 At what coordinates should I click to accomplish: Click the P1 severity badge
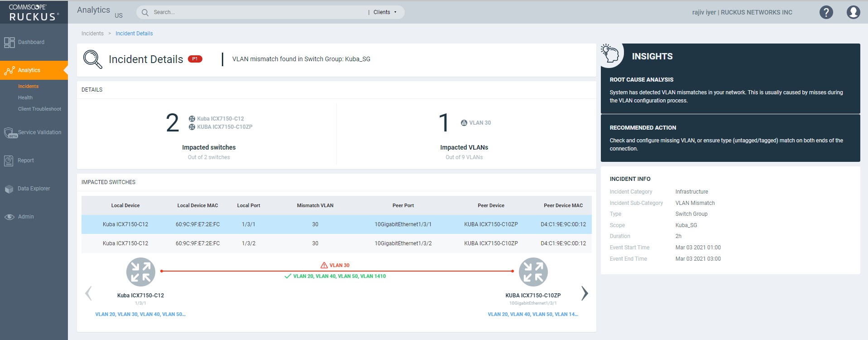[x=195, y=59]
